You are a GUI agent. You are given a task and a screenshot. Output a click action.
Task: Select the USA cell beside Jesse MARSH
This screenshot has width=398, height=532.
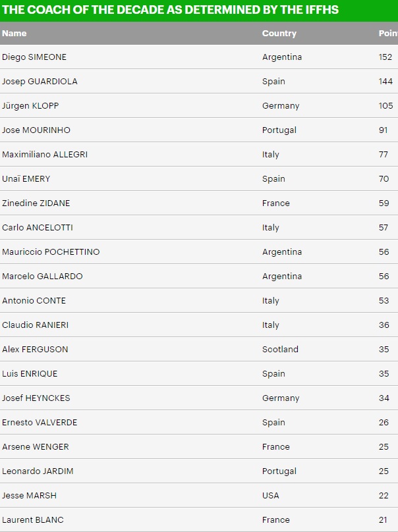click(271, 495)
